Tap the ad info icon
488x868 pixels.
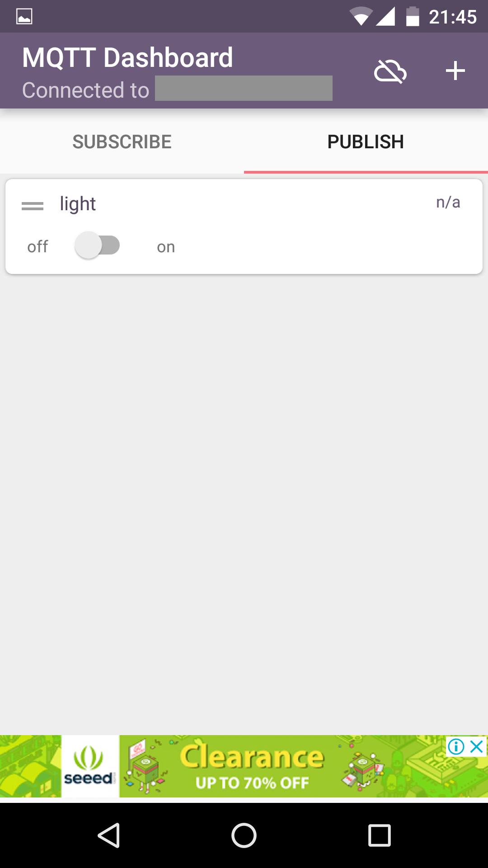pos(456,746)
